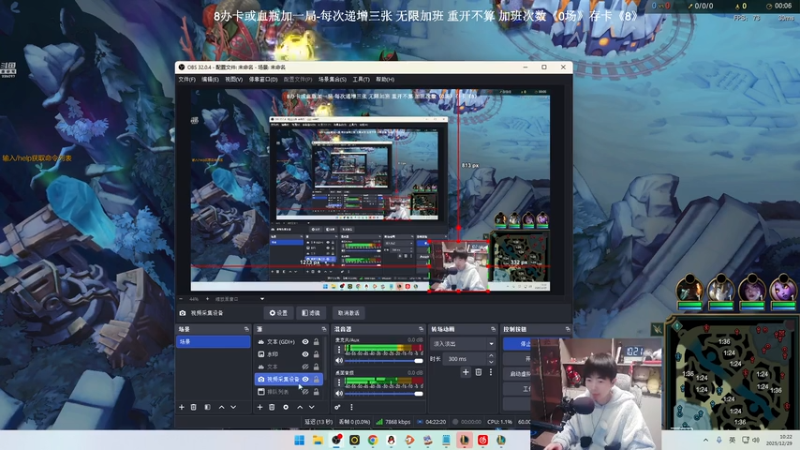The height and width of the screenshot is (450, 800).
Task: Adjust the 麦克风/Aux volume slider
Action: click(x=384, y=361)
